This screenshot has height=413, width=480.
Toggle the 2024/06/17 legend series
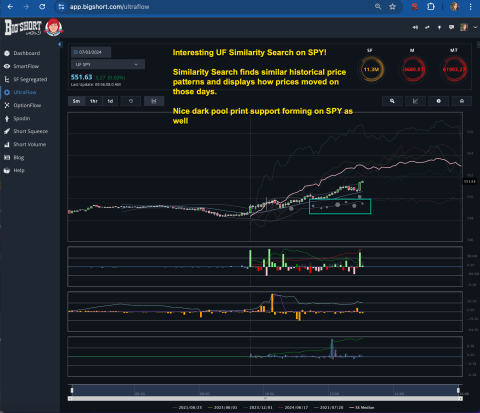click(293, 407)
